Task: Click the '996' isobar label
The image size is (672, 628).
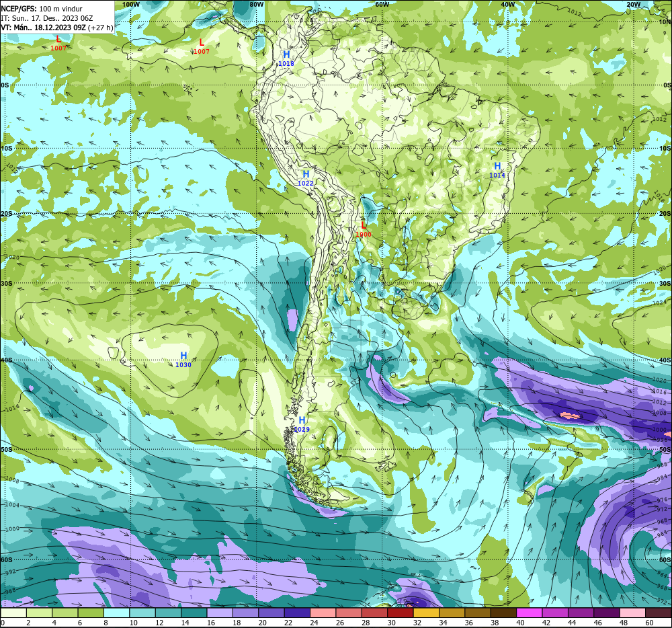Action: tap(662, 439)
